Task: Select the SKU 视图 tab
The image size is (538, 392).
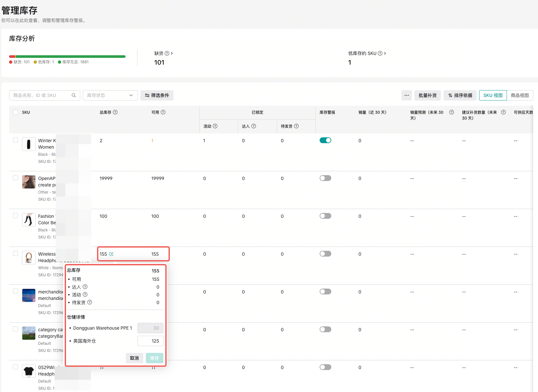Action: pyautogui.click(x=493, y=95)
